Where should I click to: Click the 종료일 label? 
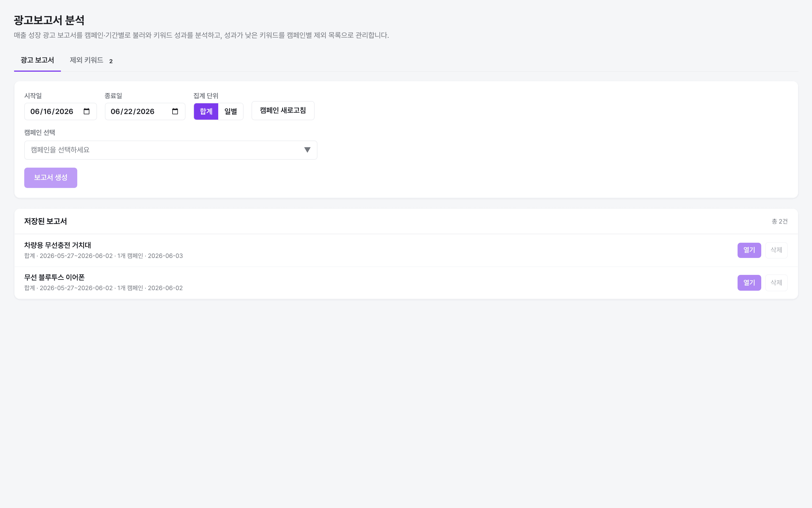[x=113, y=96]
